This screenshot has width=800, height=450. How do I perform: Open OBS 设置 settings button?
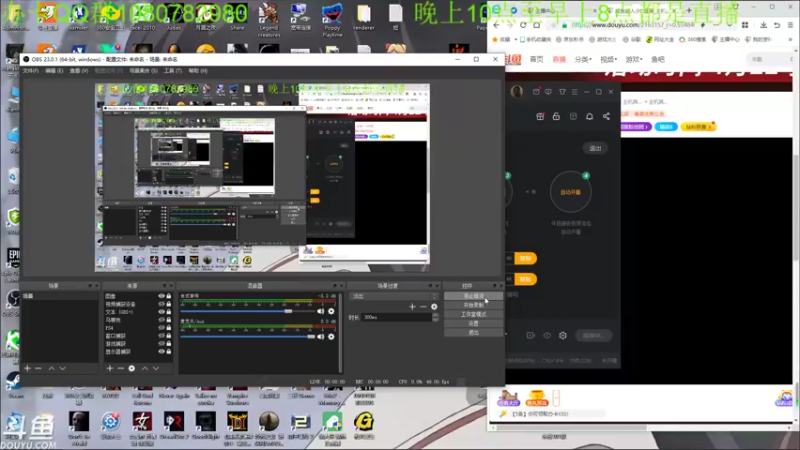[473, 323]
